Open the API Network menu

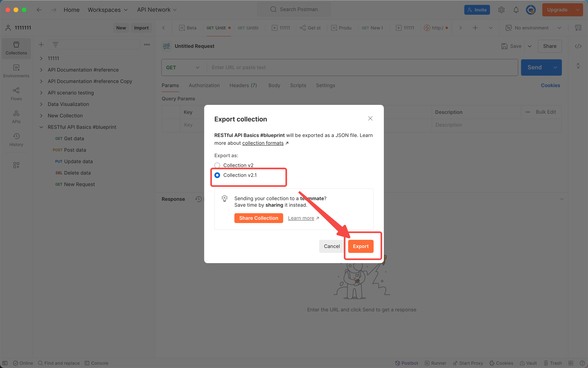(x=157, y=10)
